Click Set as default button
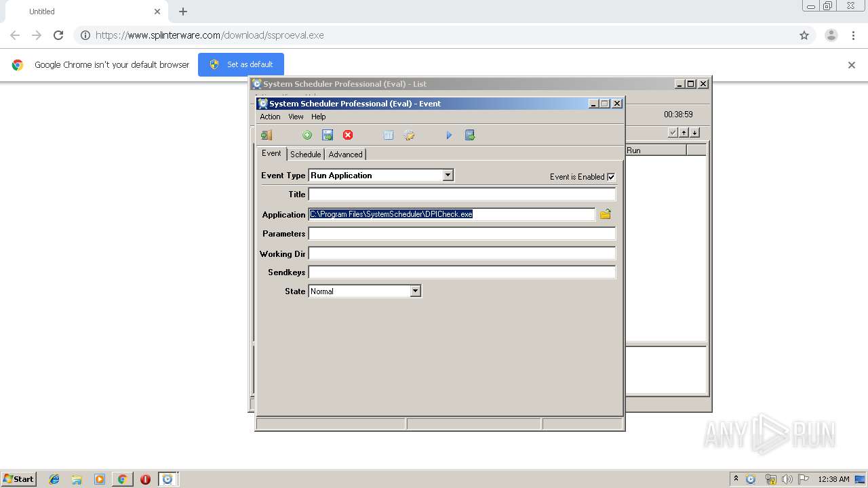868x488 pixels. [241, 64]
